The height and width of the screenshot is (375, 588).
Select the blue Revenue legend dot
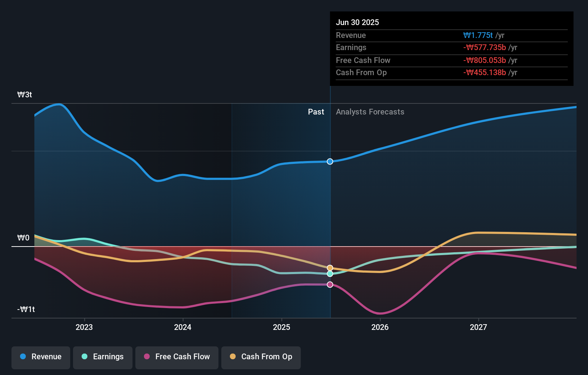[23, 356]
